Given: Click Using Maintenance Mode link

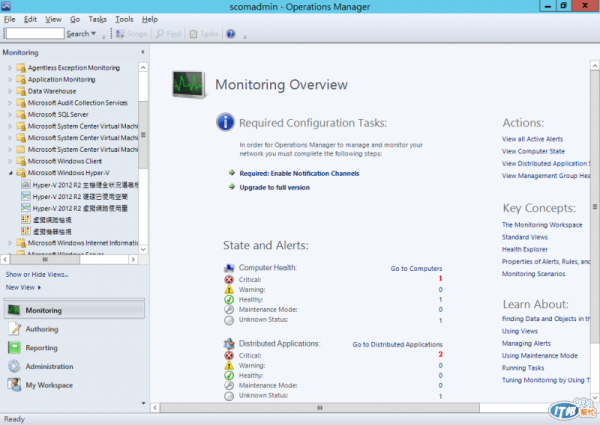Looking at the screenshot, I should 540,356.
